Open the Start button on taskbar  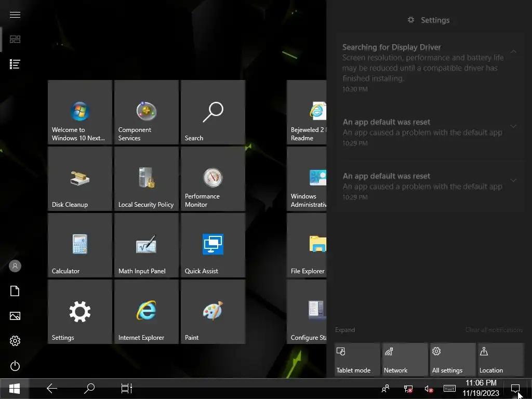pyautogui.click(x=15, y=389)
